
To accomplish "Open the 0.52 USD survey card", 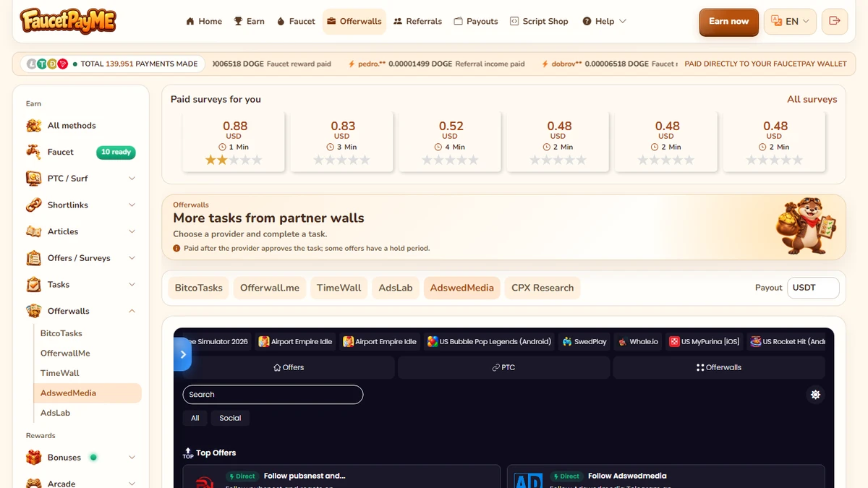I will point(450,142).
